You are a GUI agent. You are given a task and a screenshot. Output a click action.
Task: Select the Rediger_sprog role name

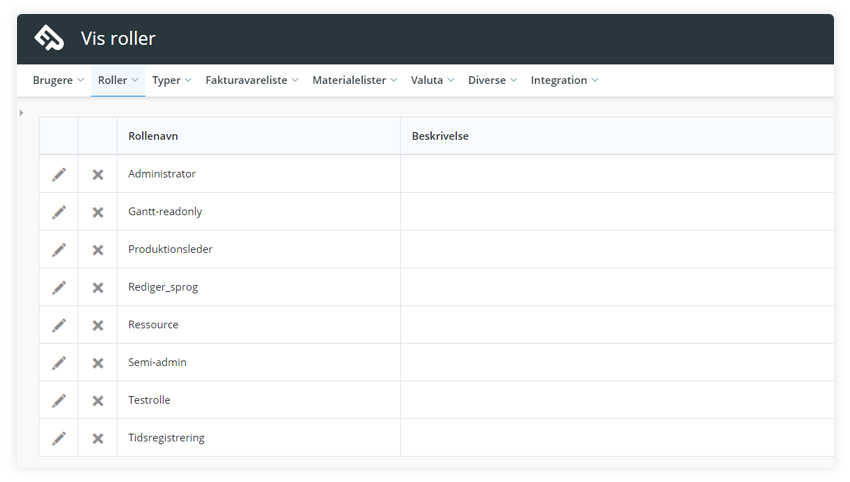coord(163,287)
